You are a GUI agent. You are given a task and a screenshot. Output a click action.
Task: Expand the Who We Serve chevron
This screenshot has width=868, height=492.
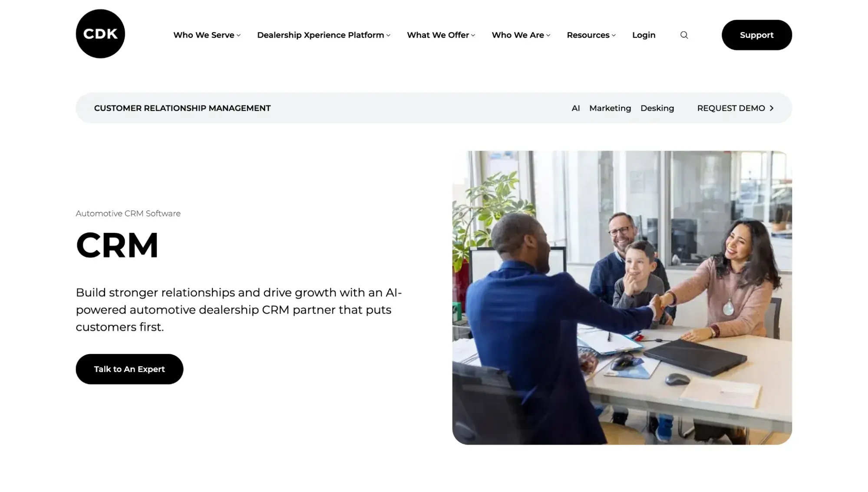238,36
